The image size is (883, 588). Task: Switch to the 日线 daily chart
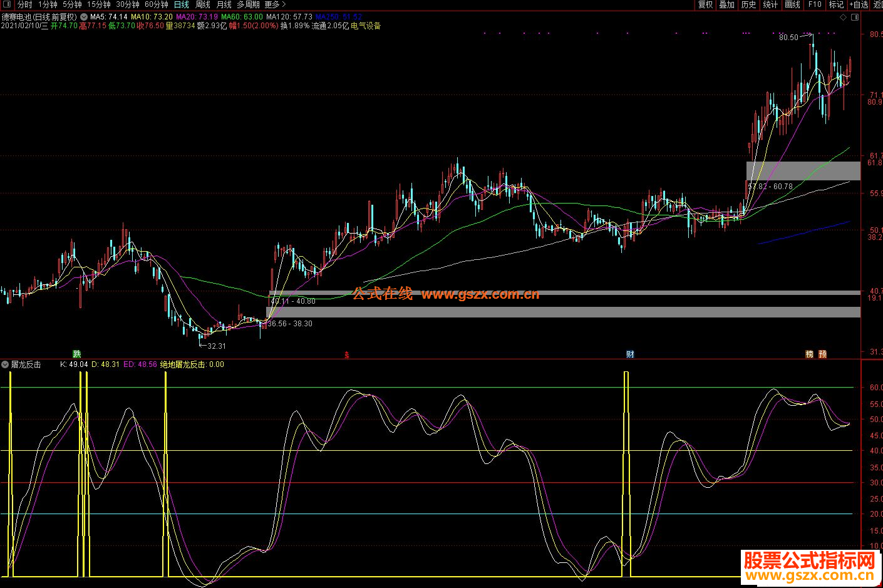[181, 4]
